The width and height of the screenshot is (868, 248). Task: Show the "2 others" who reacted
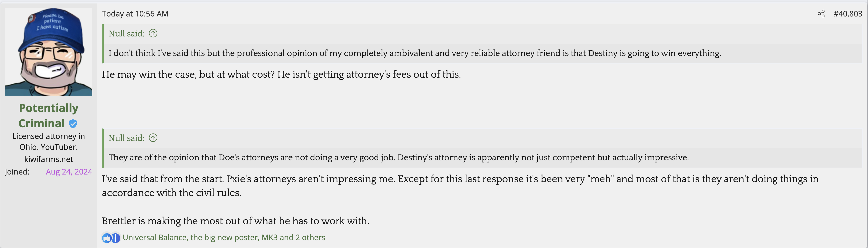(x=310, y=238)
